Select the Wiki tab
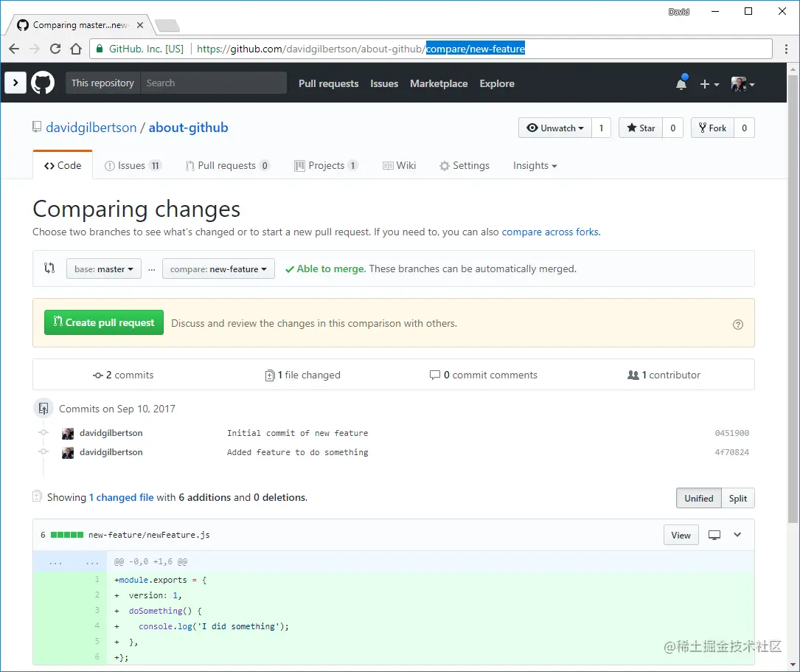The height and width of the screenshot is (672, 800). (400, 165)
